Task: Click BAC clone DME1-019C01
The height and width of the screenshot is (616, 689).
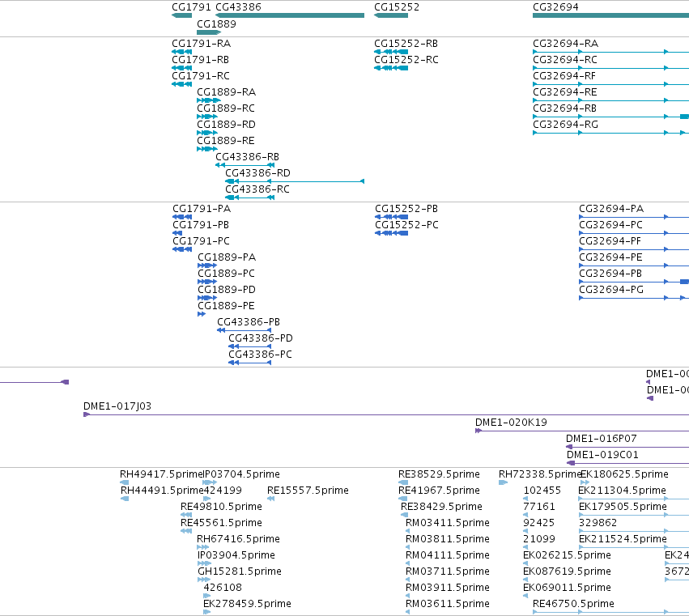Action: [x=602, y=455]
